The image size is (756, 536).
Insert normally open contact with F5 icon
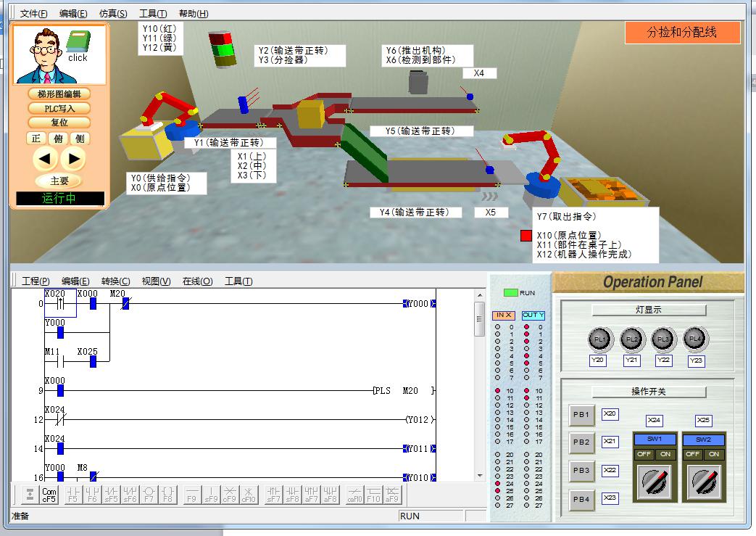point(72,495)
